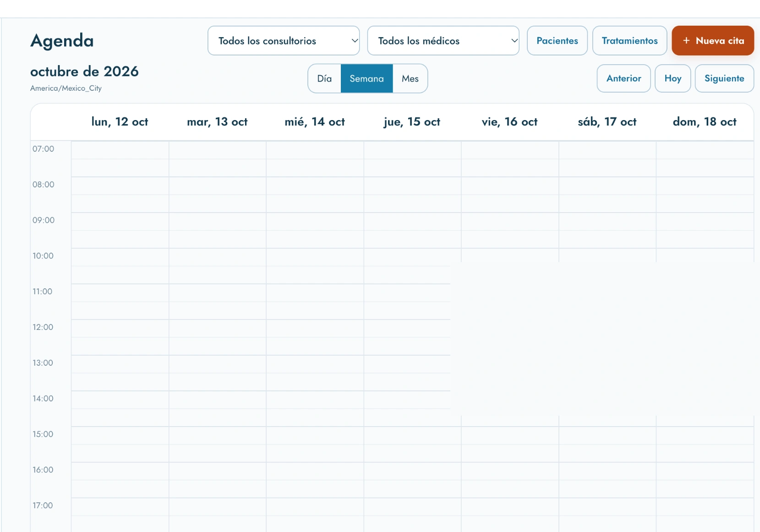Go to the previous week with Anterior
Image resolution: width=760 pixels, height=532 pixels.
click(x=623, y=78)
